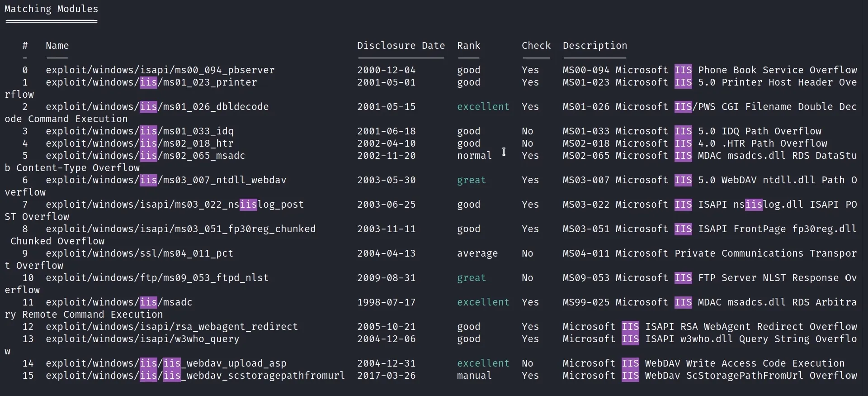Click the 'Check' column header

536,46
